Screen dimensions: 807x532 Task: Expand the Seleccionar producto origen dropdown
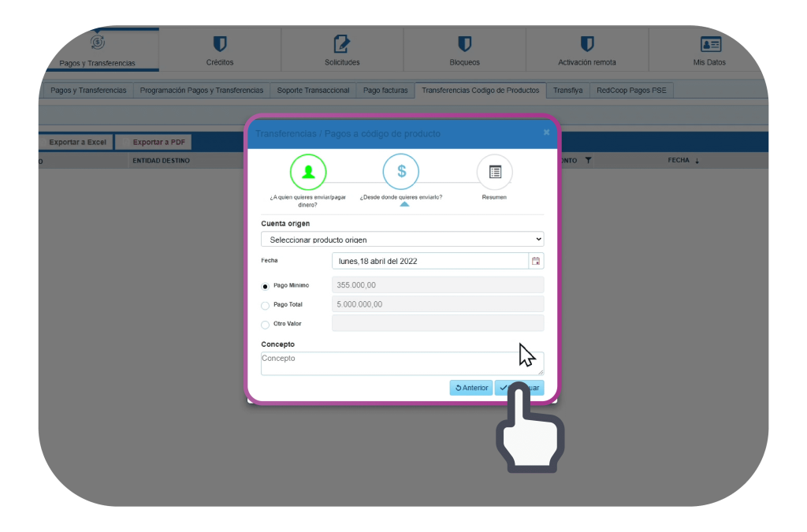point(402,240)
